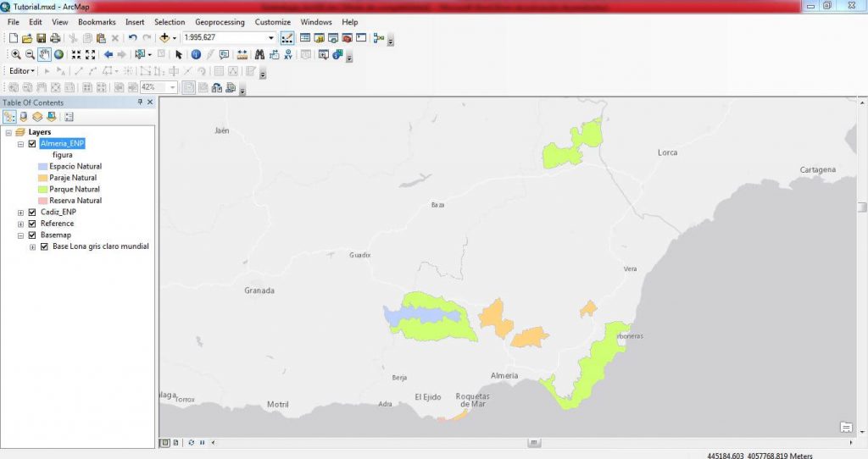Close the Table Of Contents panel
This screenshot has height=459, width=868.
pyautogui.click(x=150, y=102)
